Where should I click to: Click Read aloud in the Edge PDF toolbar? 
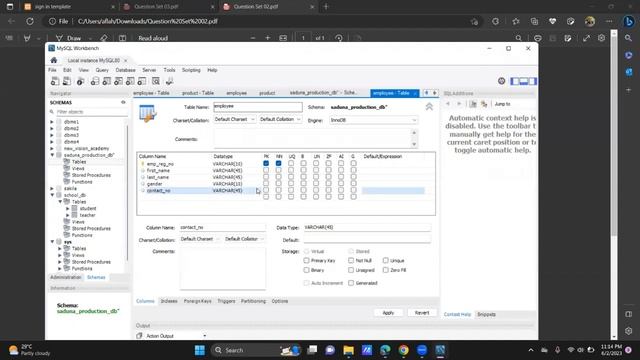153,38
